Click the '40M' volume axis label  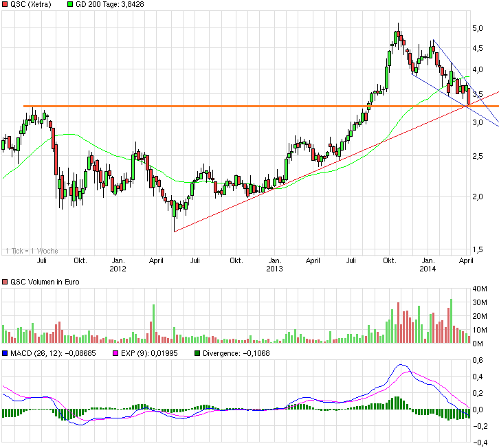point(480,289)
